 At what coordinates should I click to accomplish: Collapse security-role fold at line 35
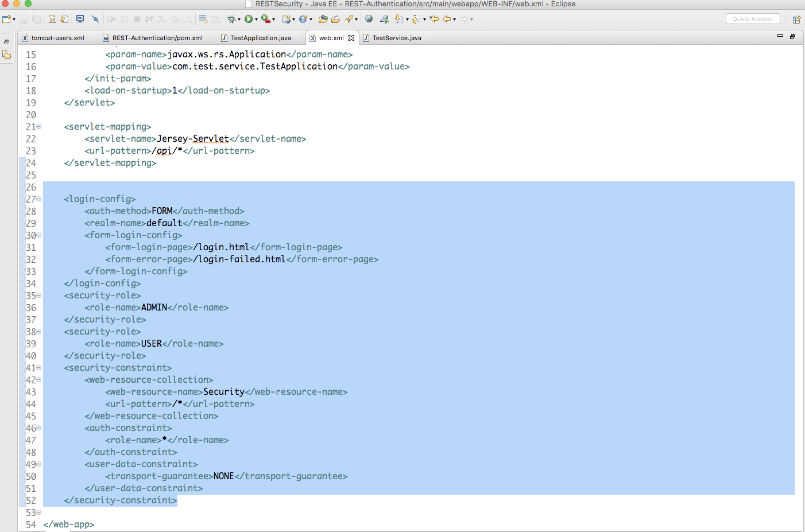[39, 296]
